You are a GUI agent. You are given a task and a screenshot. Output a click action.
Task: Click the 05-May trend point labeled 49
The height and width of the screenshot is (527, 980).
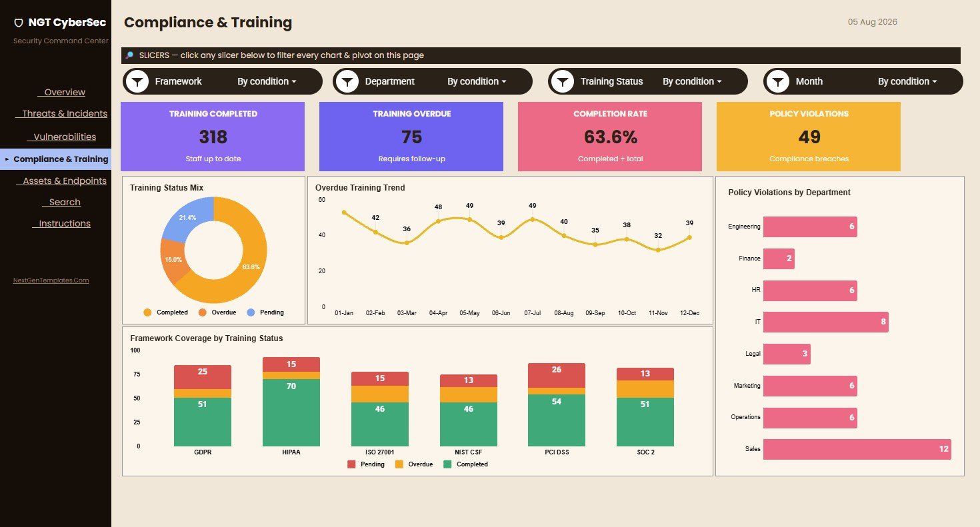point(469,219)
